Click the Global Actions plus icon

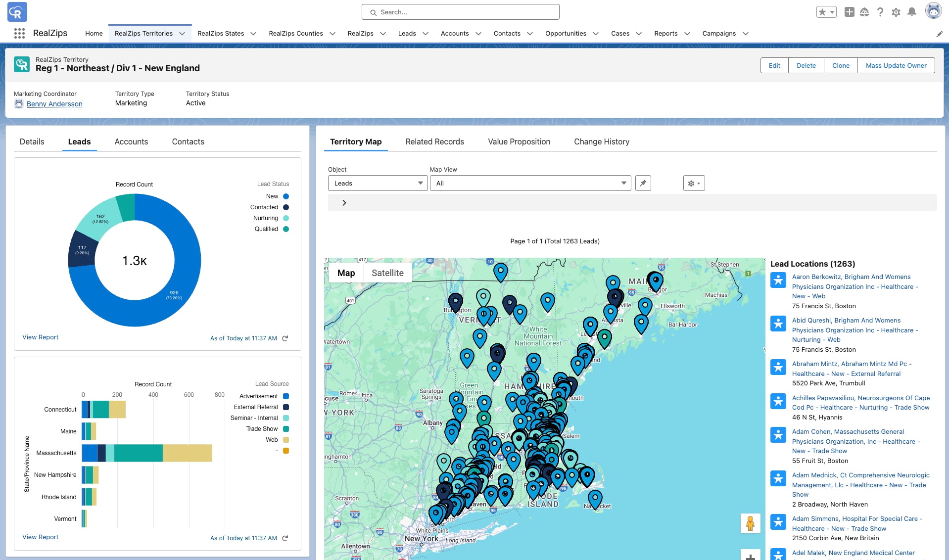(x=849, y=12)
